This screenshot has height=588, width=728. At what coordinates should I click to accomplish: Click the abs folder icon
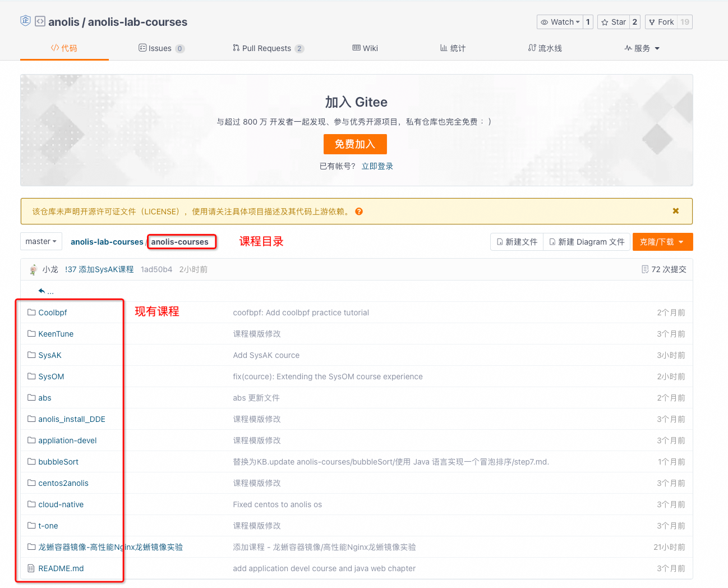31,397
